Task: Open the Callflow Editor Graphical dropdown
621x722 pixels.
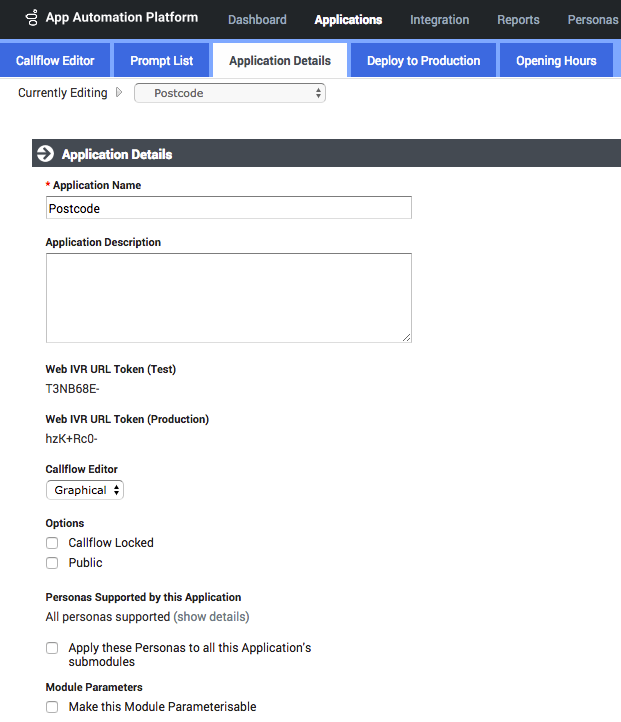Action: (x=85, y=490)
